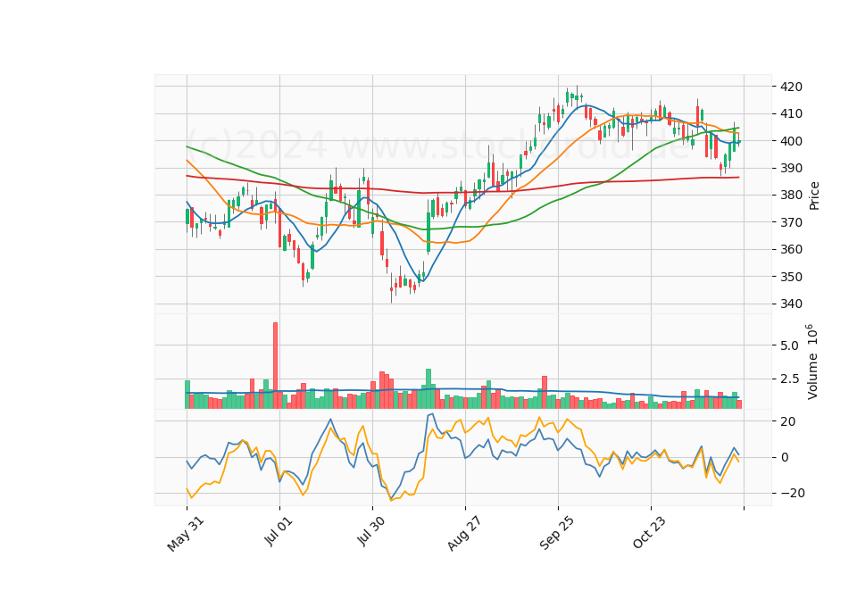The image size is (857, 616).
Task: Click the 'Sep 25' date label
Action: [x=557, y=533]
